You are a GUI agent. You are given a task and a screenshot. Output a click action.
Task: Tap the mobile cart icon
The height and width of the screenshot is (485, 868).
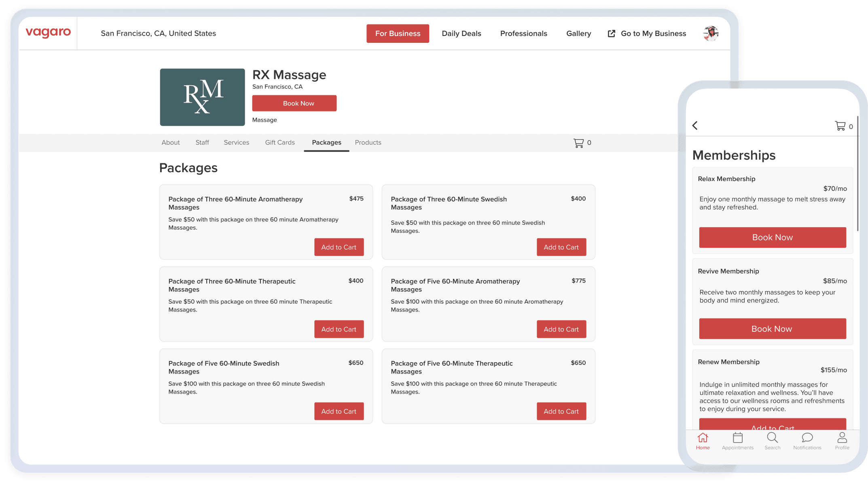point(840,126)
